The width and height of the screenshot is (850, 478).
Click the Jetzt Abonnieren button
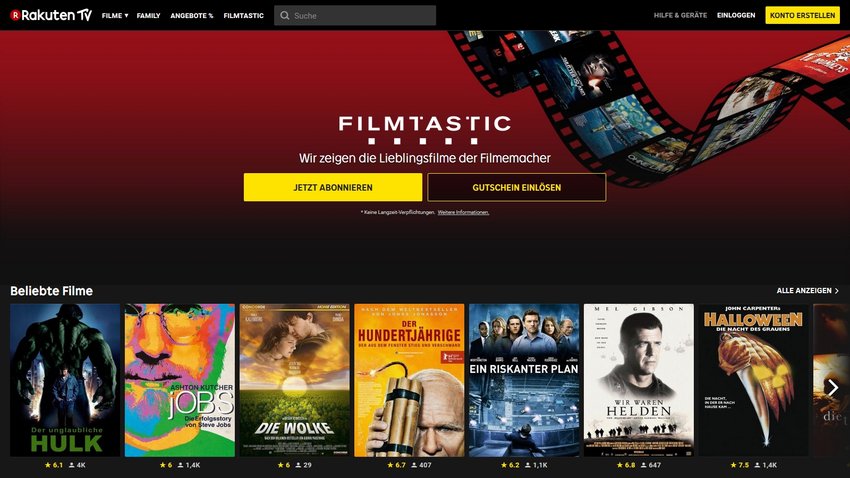coord(333,188)
